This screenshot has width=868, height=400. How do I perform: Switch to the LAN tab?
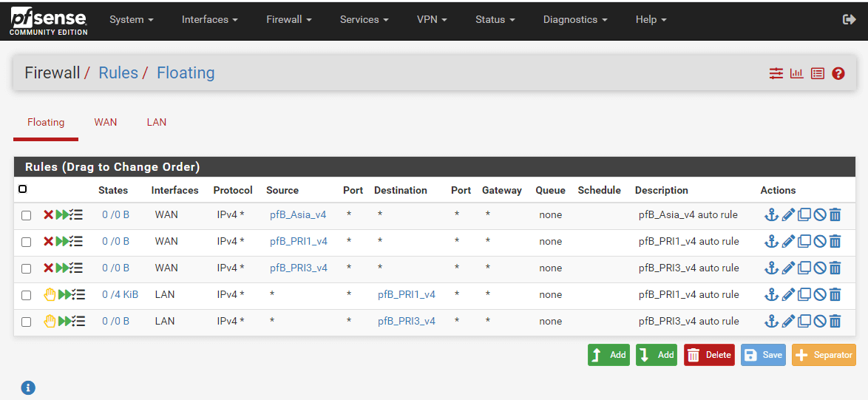point(157,122)
